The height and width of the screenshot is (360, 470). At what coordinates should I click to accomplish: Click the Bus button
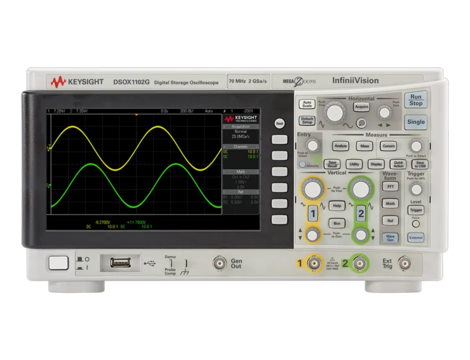coord(337,223)
